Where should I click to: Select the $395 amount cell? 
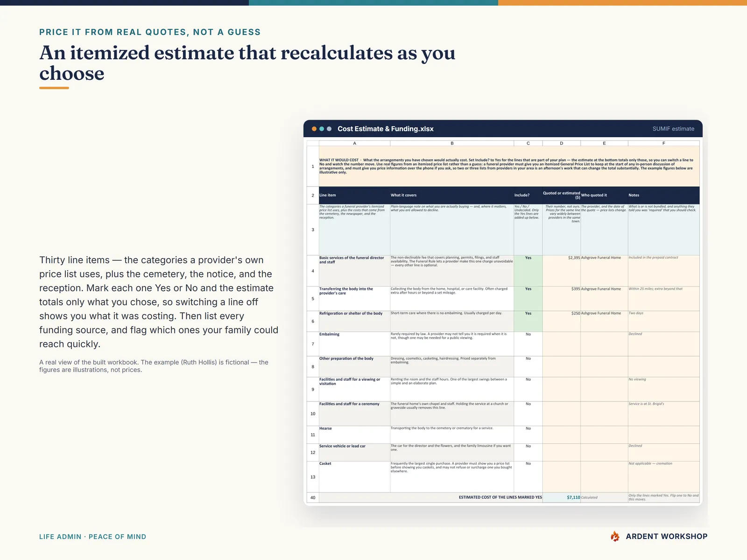pyautogui.click(x=562, y=299)
